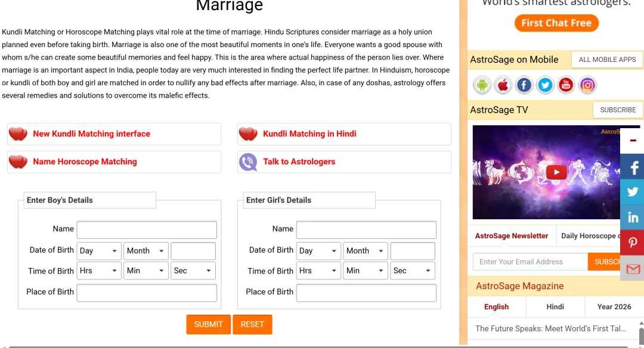Open Name Horoscope Matching link

click(x=85, y=161)
